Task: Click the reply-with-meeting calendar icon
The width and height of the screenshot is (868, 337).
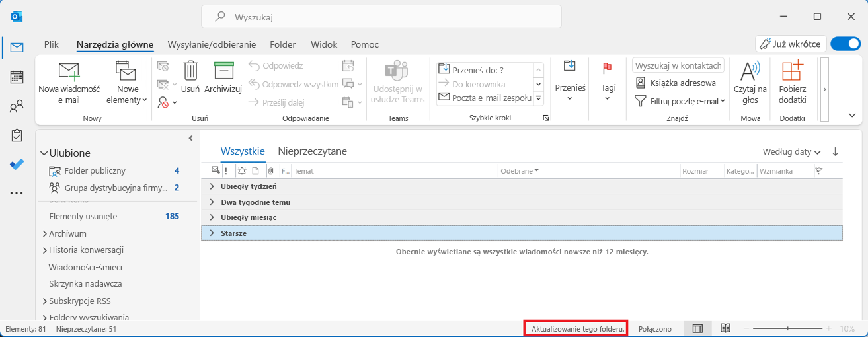Action: click(x=348, y=66)
